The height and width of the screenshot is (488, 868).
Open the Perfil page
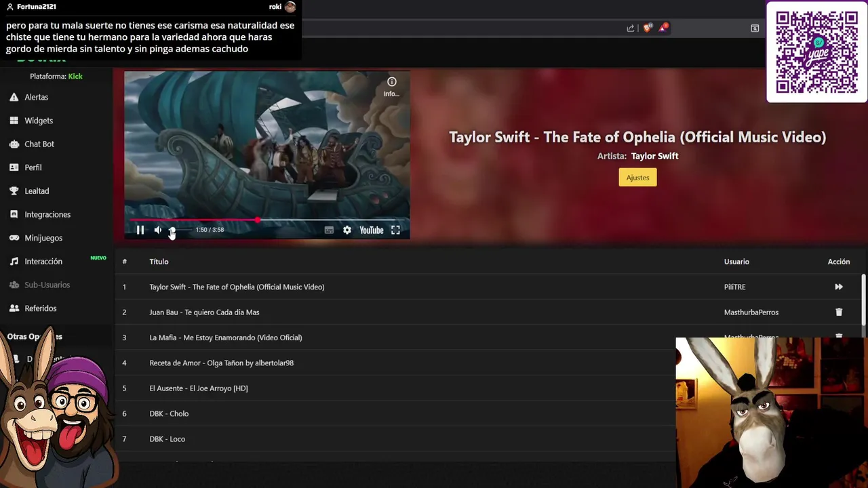[33, 167]
